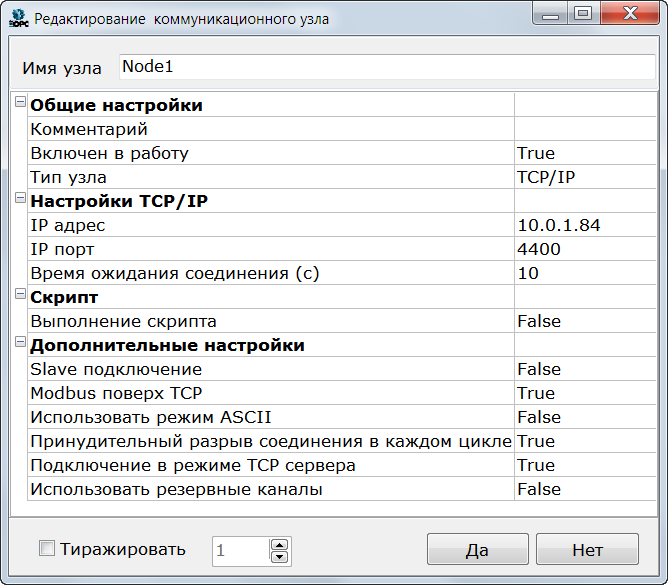The height and width of the screenshot is (585, 668).
Task: Collapse the Настройки TCP/IP section
Action: [20, 198]
